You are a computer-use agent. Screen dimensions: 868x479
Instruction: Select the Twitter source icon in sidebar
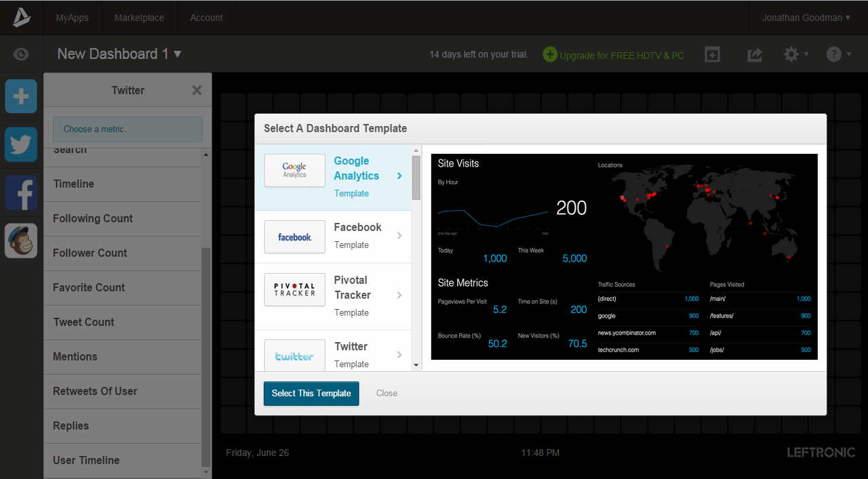tap(20, 144)
